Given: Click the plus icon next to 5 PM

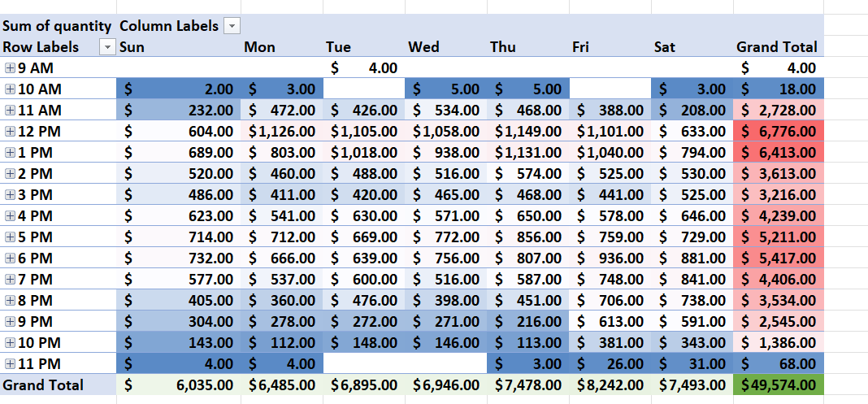Looking at the screenshot, I should 10,237.
